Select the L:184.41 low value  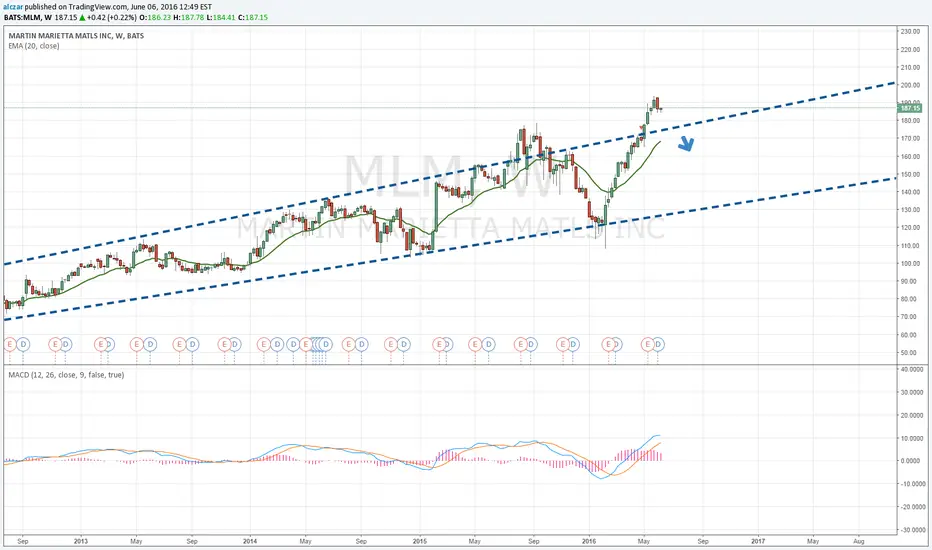tap(221, 17)
